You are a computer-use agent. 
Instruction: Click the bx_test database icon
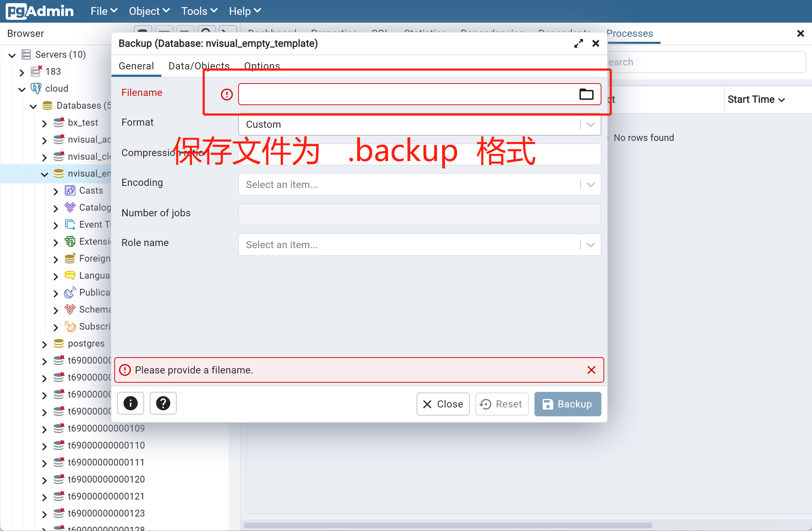pos(59,122)
